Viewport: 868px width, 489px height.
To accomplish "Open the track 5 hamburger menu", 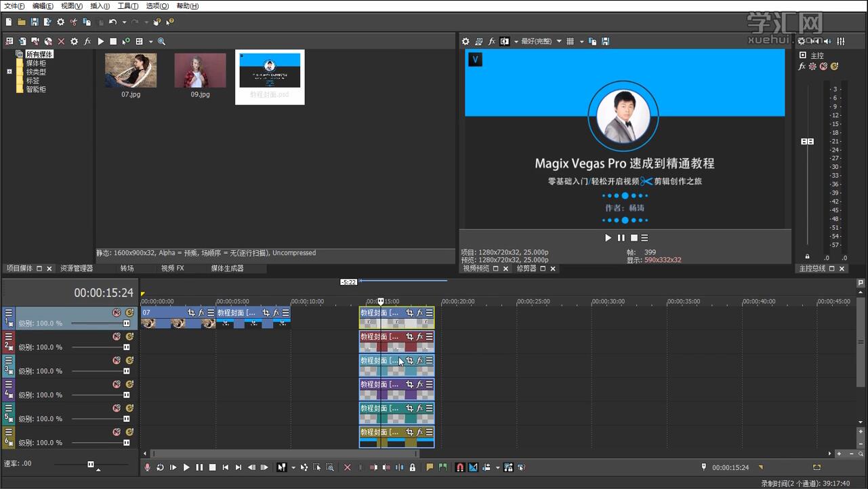I will [9, 408].
